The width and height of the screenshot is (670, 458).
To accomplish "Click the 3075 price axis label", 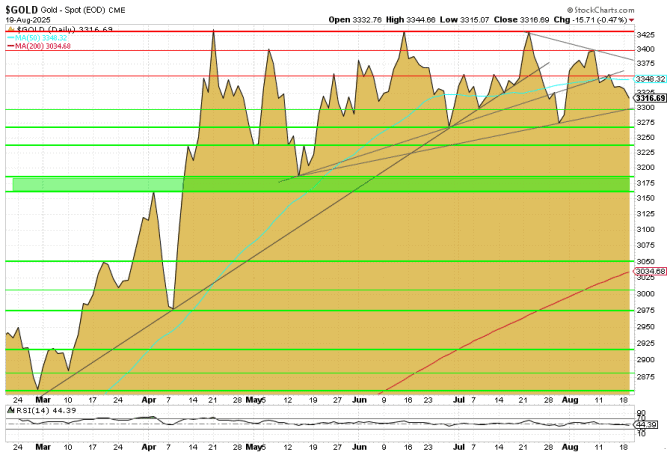I will point(645,245).
